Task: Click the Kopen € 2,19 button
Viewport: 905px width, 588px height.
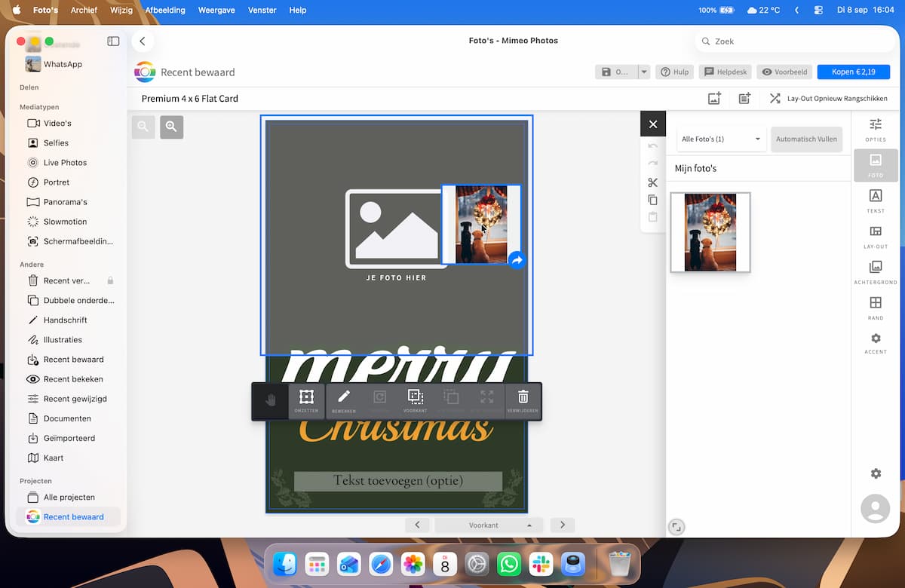Action: pyautogui.click(x=854, y=72)
